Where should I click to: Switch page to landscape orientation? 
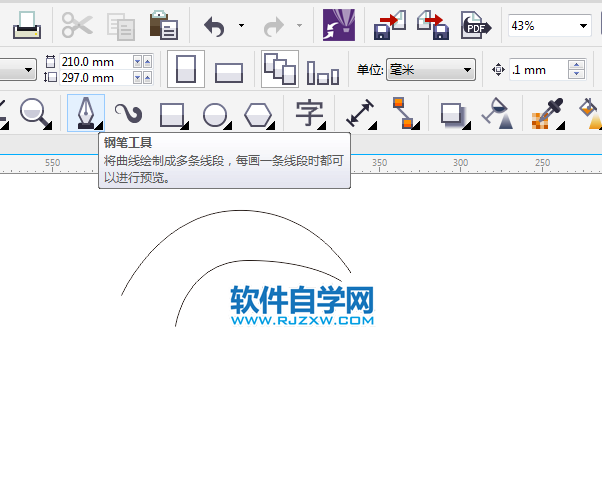tap(229, 71)
